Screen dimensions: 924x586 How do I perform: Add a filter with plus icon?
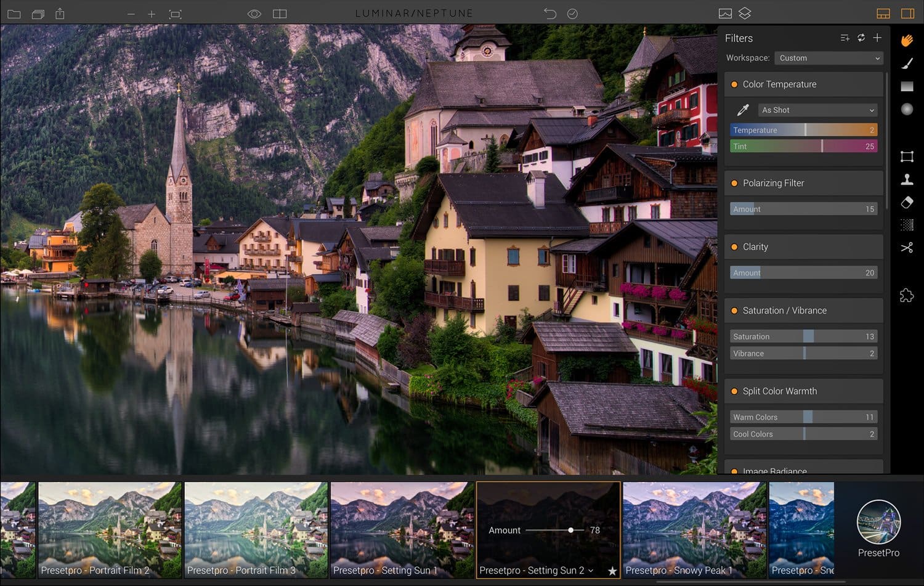pyautogui.click(x=877, y=38)
